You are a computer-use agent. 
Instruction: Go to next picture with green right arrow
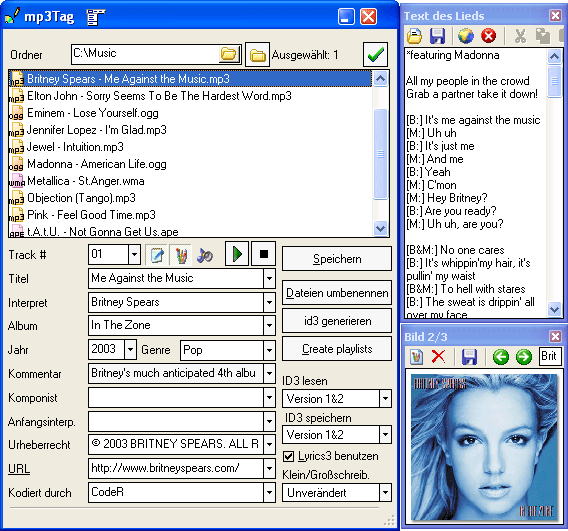click(524, 357)
